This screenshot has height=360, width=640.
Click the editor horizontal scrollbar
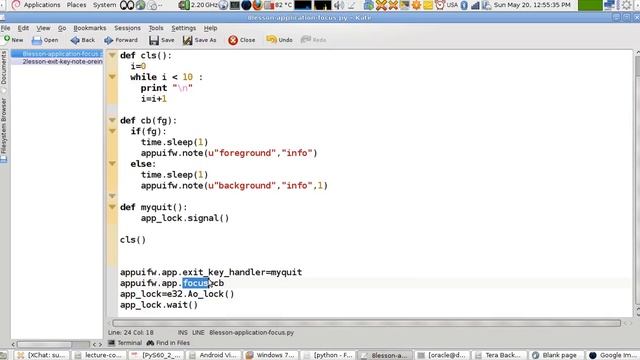[x=367, y=323]
